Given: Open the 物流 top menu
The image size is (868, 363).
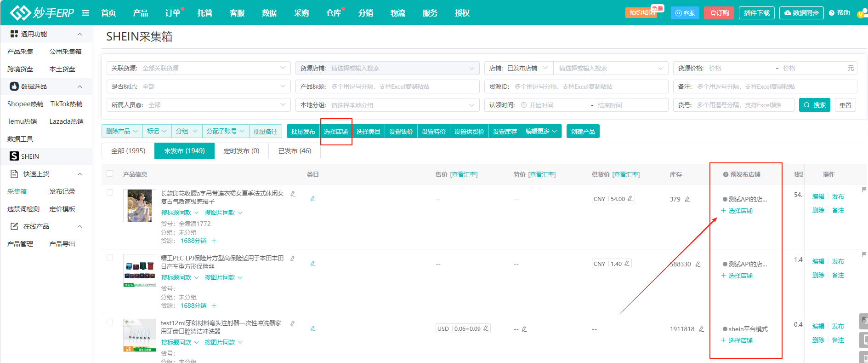Looking at the screenshot, I should coord(398,13).
